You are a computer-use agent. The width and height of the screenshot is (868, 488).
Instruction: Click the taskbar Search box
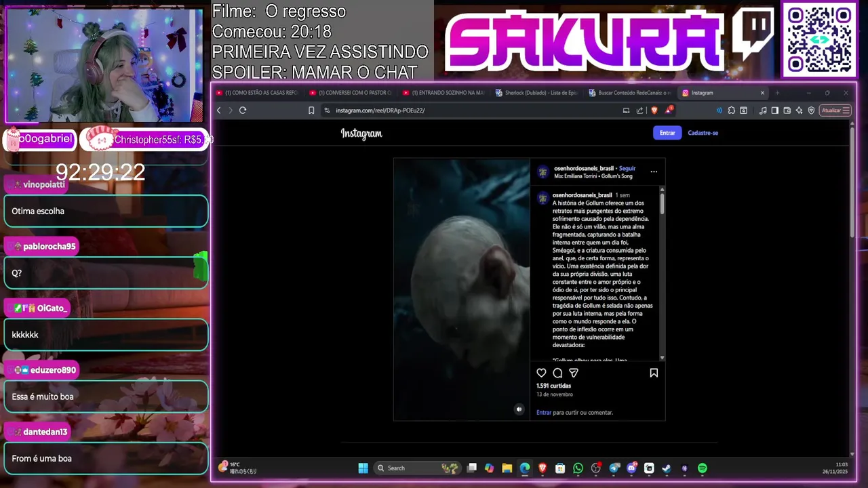point(417,468)
